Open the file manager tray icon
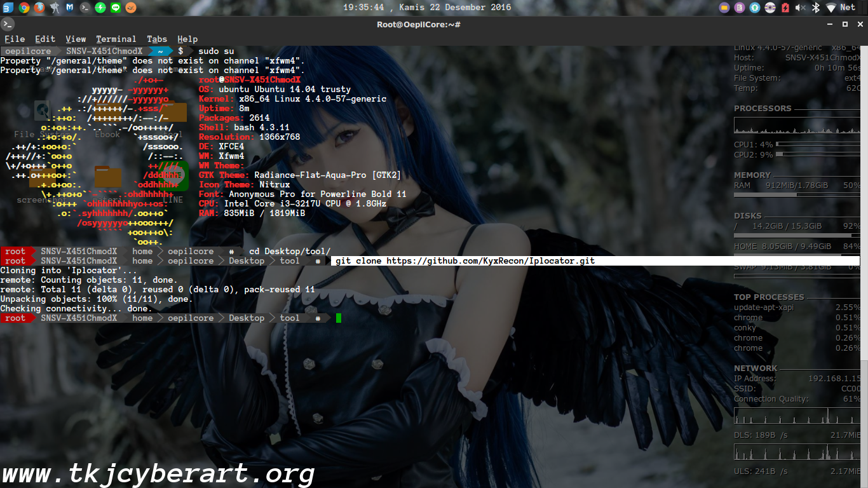The height and width of the screenshot is (488, 868). (x=724, y=8)
